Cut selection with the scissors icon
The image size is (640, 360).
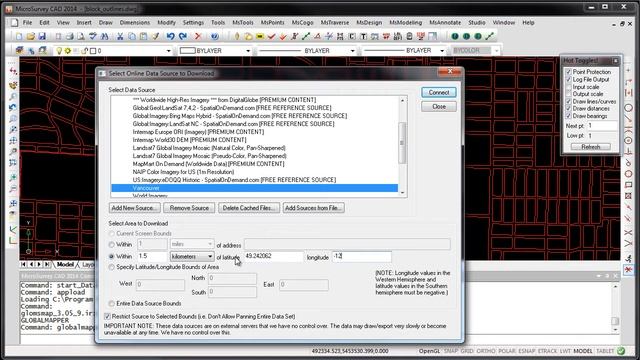click(120, 36)
